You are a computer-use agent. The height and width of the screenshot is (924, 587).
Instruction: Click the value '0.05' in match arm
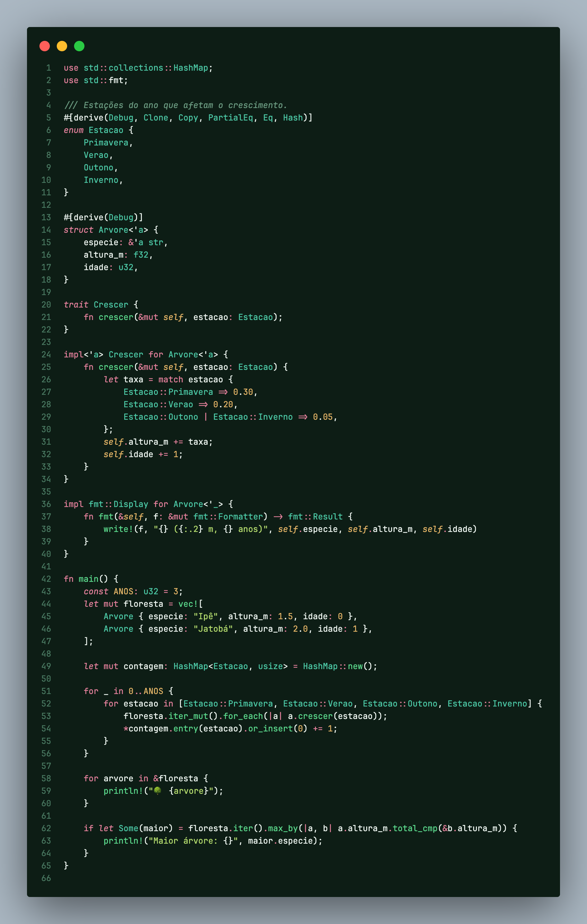point(323,417)
